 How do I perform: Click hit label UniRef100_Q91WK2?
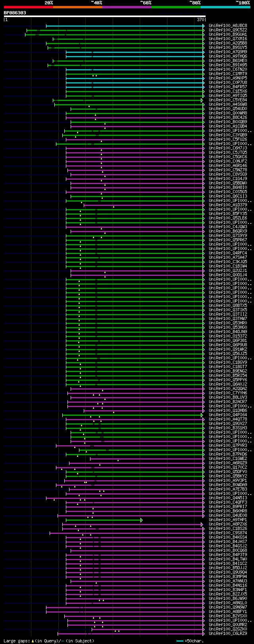coord(228,349)
